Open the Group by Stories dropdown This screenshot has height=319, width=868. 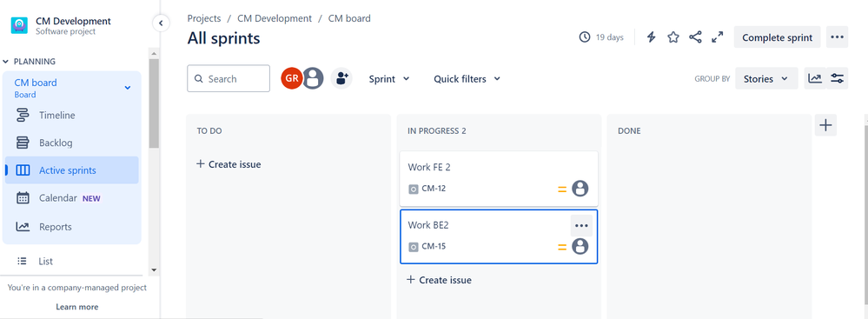click(x=766, y=78)
